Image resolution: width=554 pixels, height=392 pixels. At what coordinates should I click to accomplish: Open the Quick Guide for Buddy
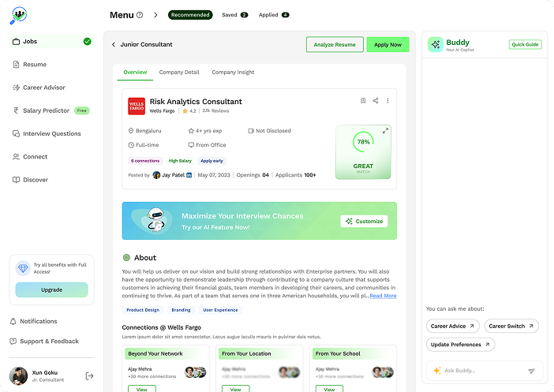click(525, 44)
